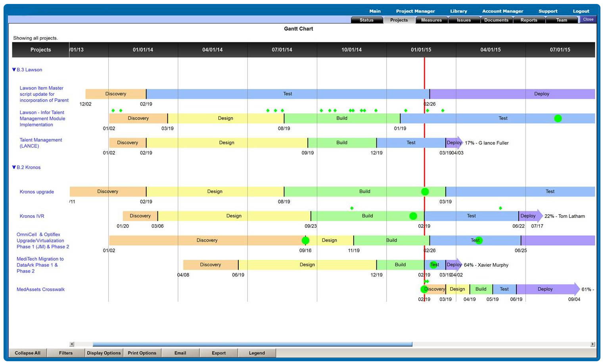
Task: Open the Kronos upgrade project link
Action: [37, 192]
